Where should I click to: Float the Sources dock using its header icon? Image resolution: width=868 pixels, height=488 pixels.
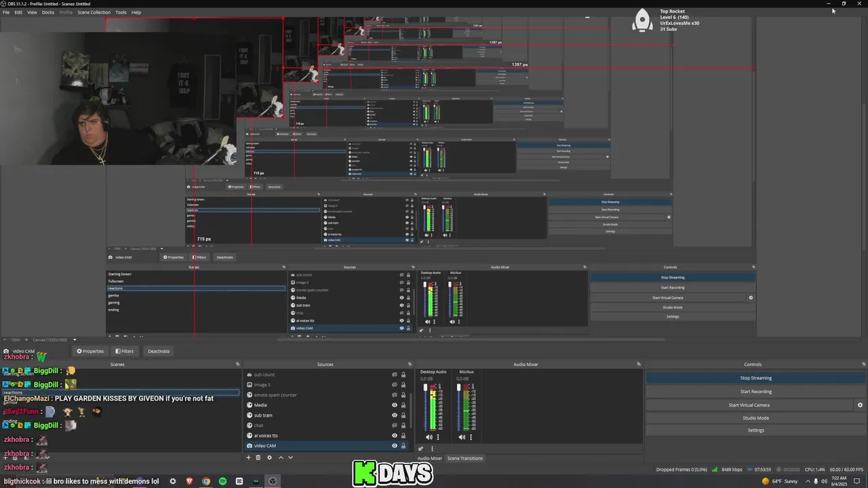coord(410,365)
